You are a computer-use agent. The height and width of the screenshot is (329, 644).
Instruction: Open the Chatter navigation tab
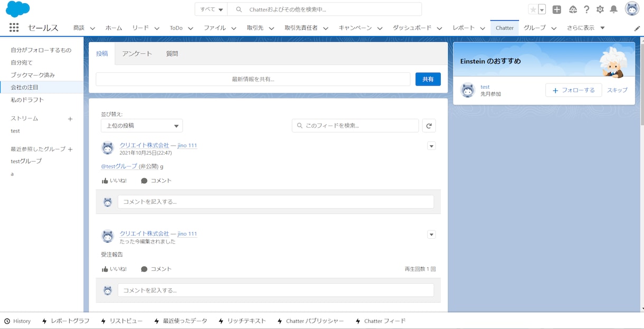pos(505,28)
